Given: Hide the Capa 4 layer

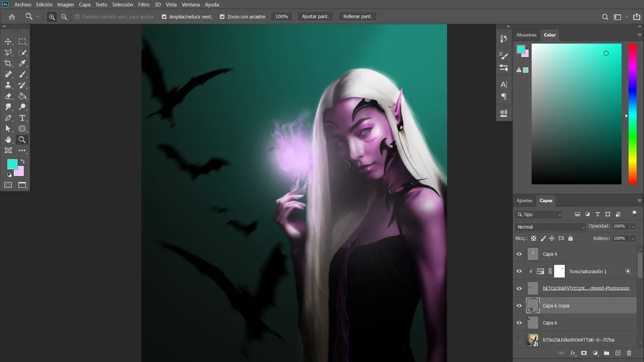Looking at the screenshot, I should tap(519, 254).
